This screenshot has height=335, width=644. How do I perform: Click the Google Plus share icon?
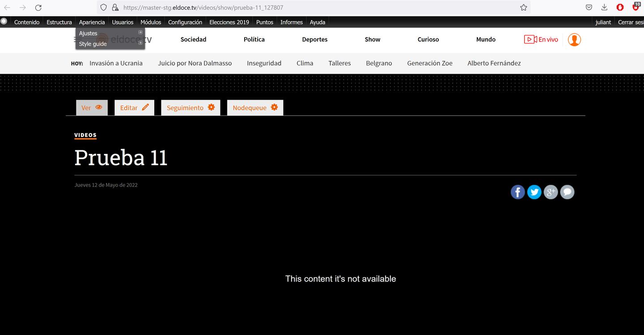tap(551, 192)
